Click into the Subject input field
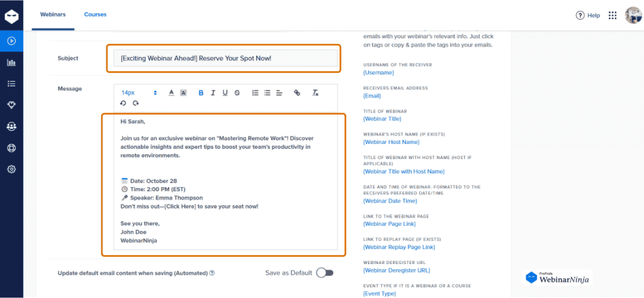 (226, 58)
